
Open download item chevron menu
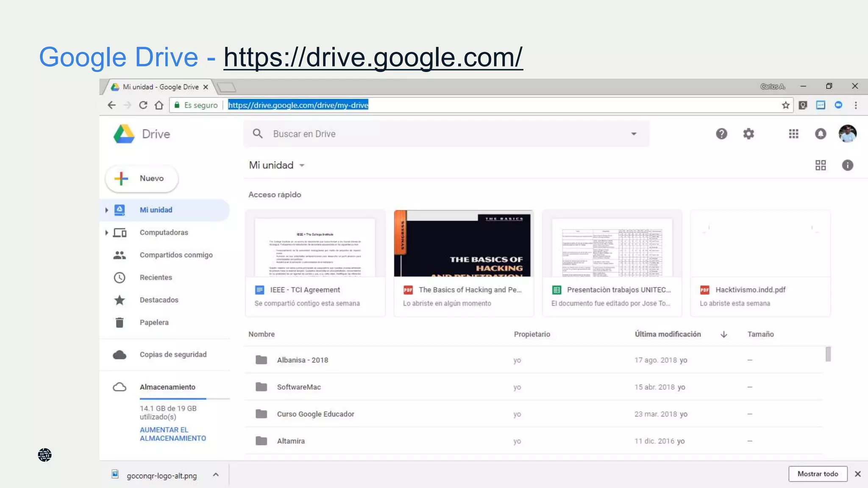(216, 475)
